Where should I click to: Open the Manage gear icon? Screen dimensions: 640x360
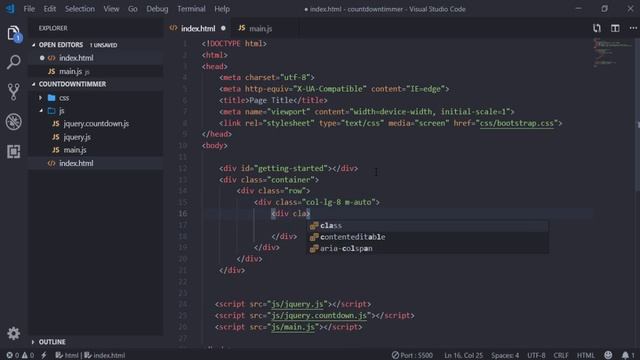[13, 333]
